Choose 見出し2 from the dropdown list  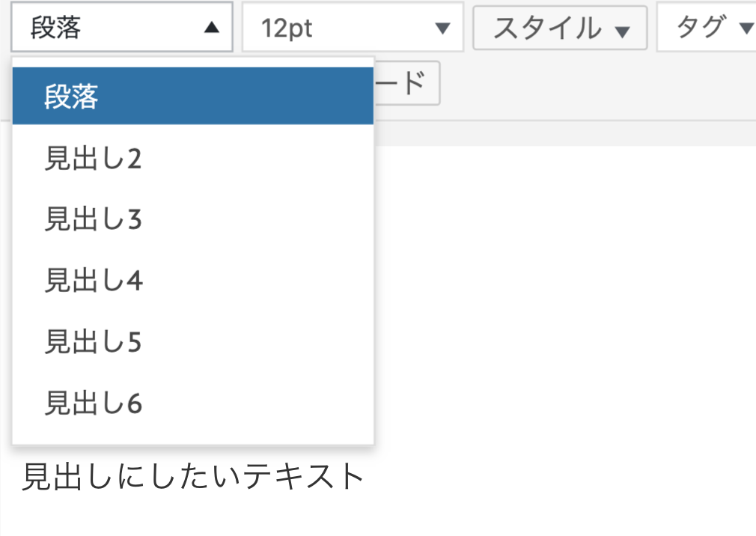pyautogui.click(x=193, y=158)
